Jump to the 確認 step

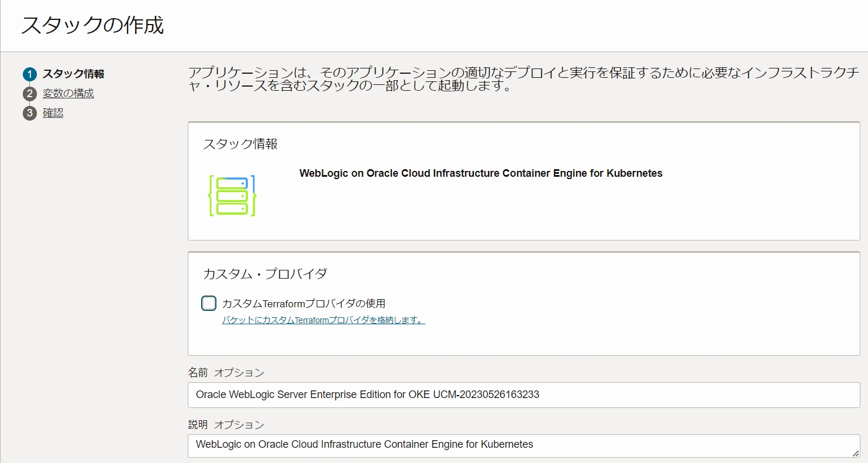(53, 113)
